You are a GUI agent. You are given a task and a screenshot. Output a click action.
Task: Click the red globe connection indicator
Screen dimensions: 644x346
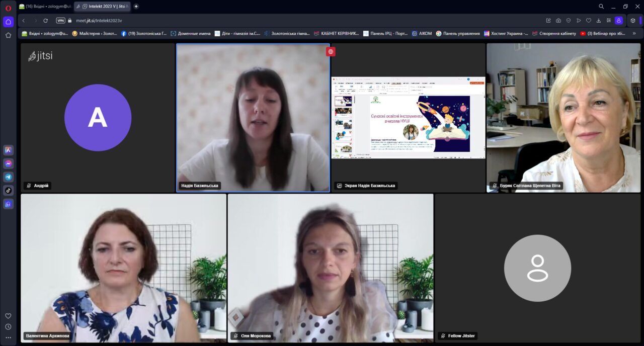click(331, 51)
